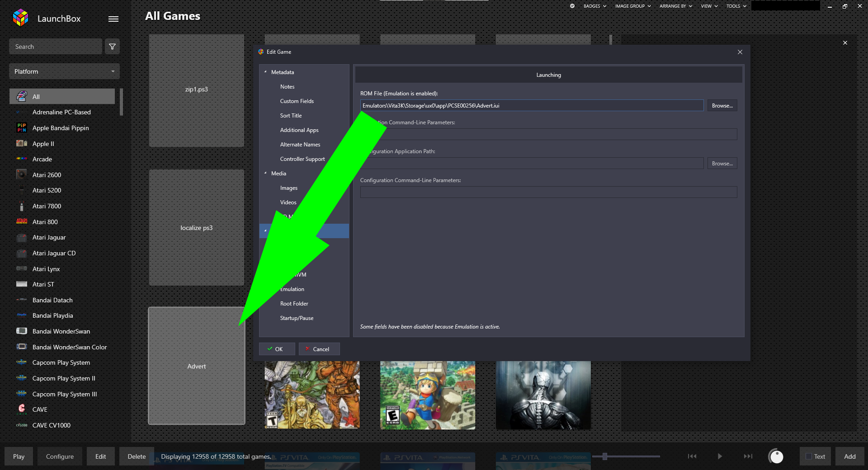Click the LaunchBox cube logo

coord(21,18)
